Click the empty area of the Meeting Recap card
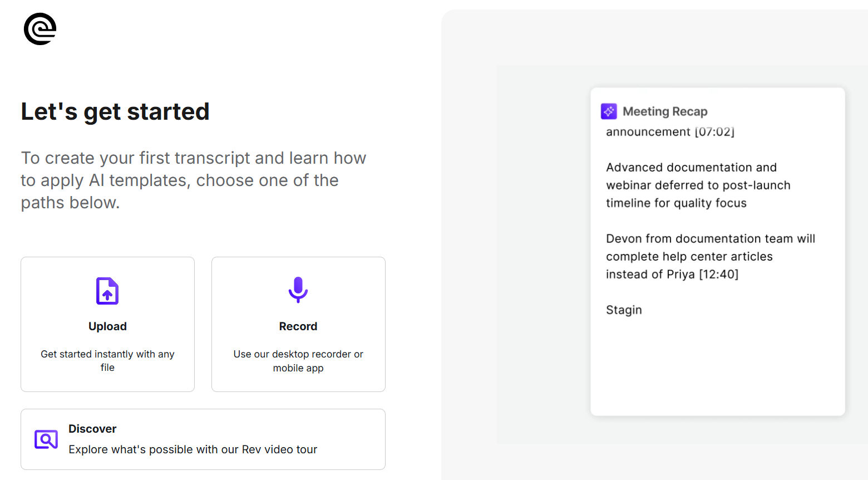The image size is (868, 480). 717,368
